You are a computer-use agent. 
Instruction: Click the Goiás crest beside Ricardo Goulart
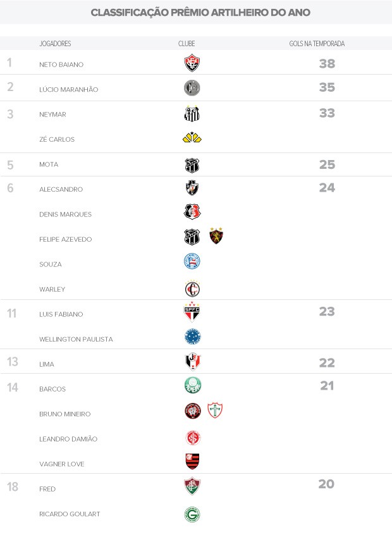(x=192, y=514)
